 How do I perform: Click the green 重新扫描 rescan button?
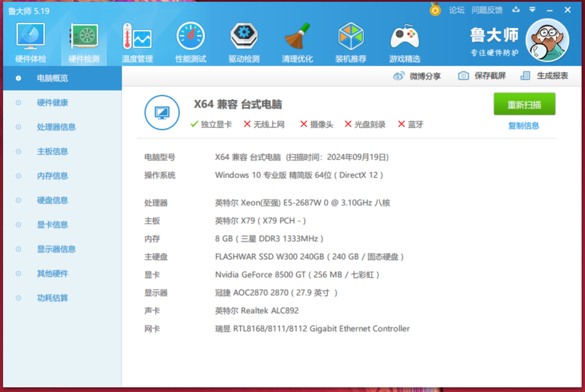pyautogui.click(x=525, y=104)
